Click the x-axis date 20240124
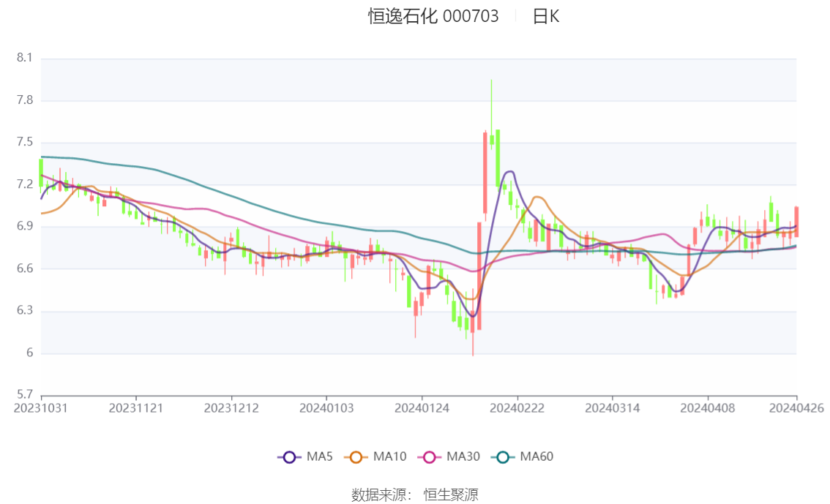This screenshot has width=830, height=504. click(422, 408)
